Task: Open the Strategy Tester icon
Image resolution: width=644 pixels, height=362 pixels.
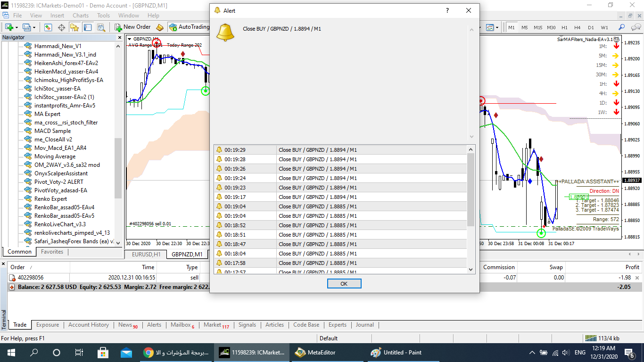Action: tap(101, 27)
